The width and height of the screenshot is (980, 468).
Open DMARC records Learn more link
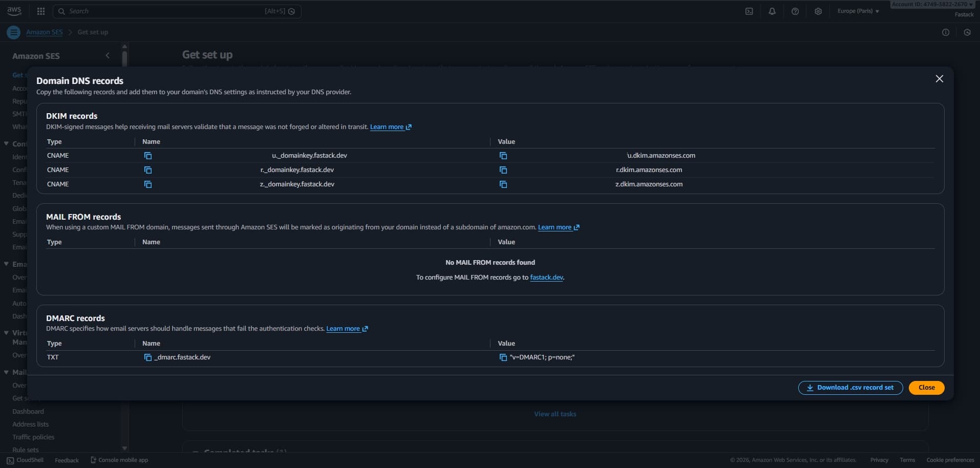[347, 329]
